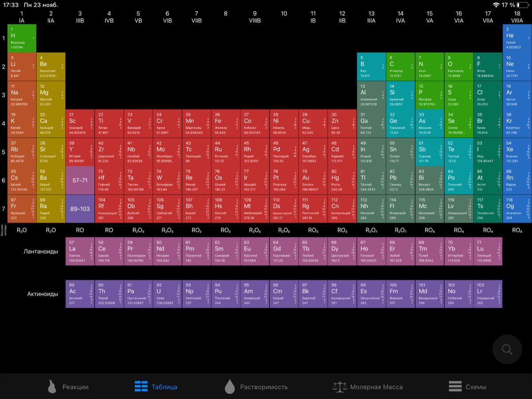Select the Iron (Fe) element cell

(x=225, y=124)
